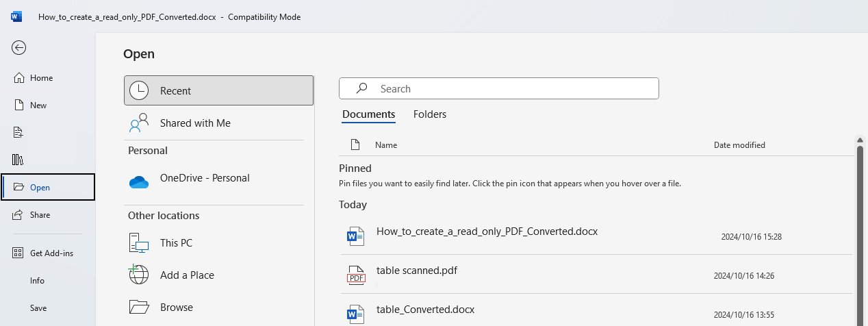868x326 pixels.
Task: Click the OneDrive cloud icon
Action: [x=139, y=182]
